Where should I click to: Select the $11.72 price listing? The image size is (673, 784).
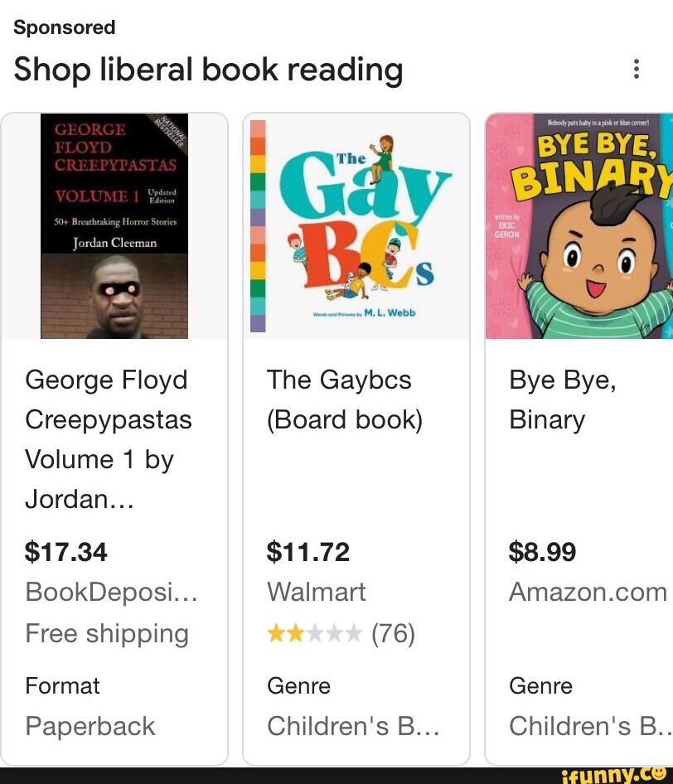[308, 552]
